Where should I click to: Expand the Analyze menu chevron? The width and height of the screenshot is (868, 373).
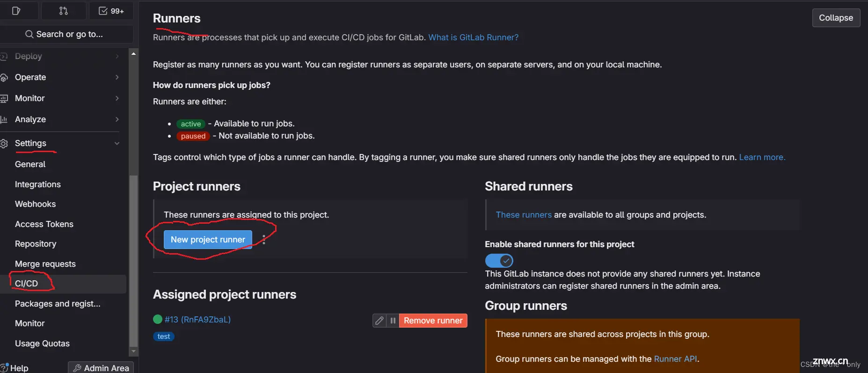[117, 119]
